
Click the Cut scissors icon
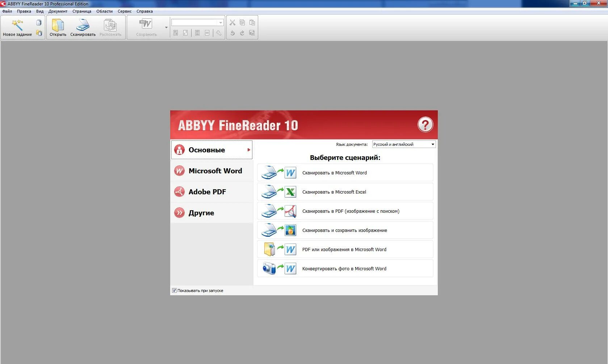[x=232, y=22]
